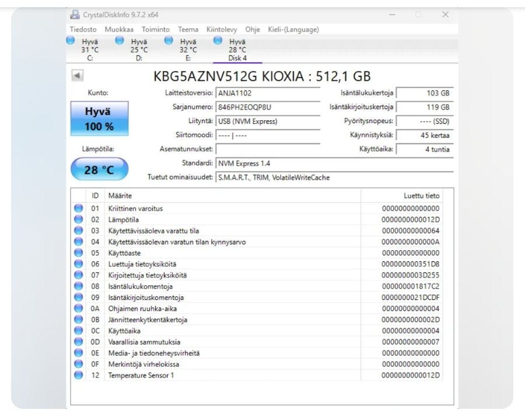Click the health indicator above drive D:
This screenshot has width=525, height=420.
click(x=120, y=40)
